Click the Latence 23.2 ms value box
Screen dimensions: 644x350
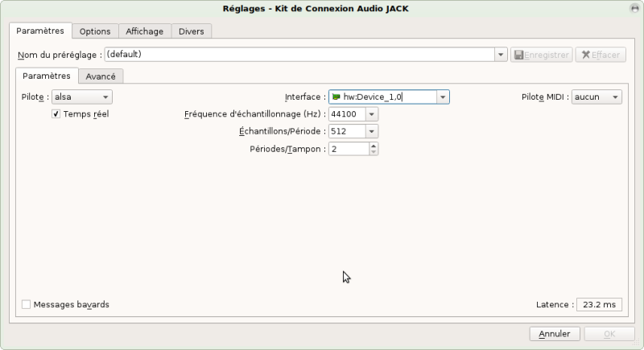coord(599,304)
